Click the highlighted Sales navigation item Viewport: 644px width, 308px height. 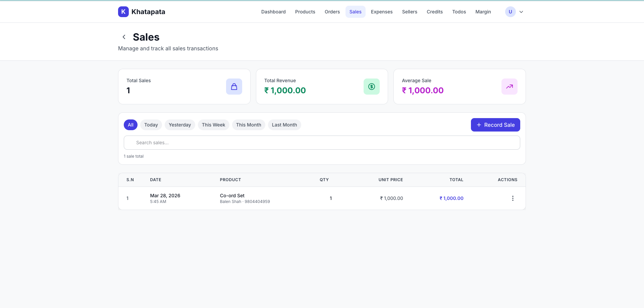tap(355, 11)
